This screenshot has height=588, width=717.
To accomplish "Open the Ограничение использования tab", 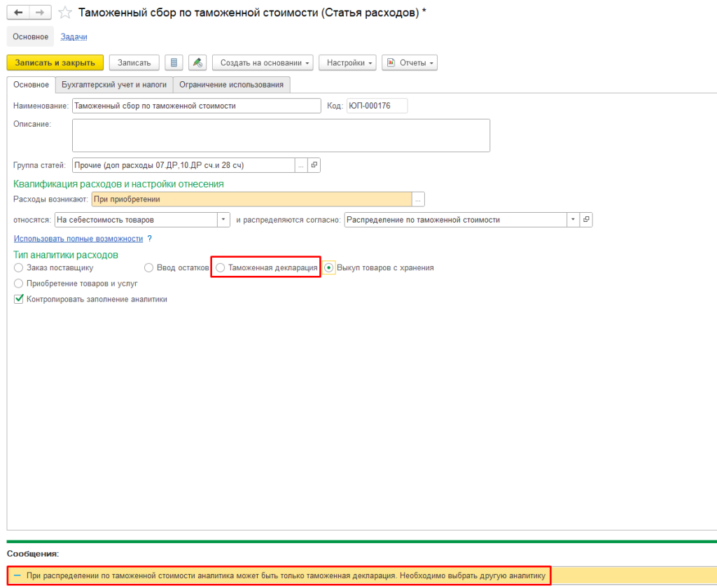I will point(231,85).
